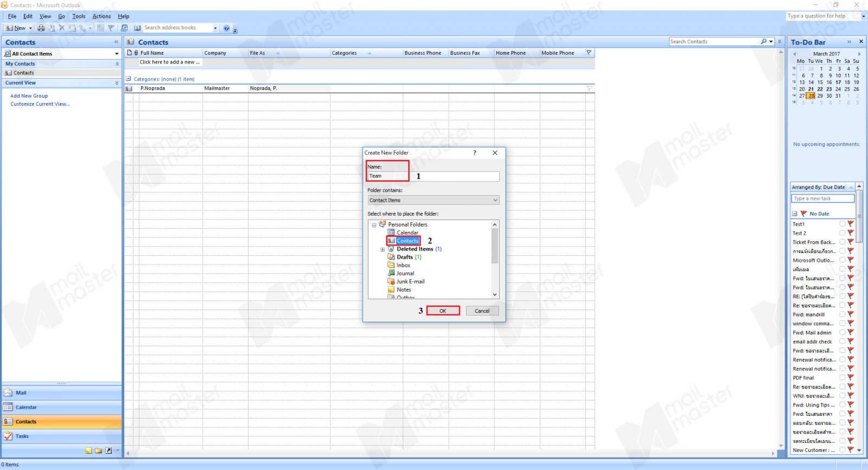
Task: Check the Fwd: mandrill task checkbox
Action: click(x=843, y=314)
